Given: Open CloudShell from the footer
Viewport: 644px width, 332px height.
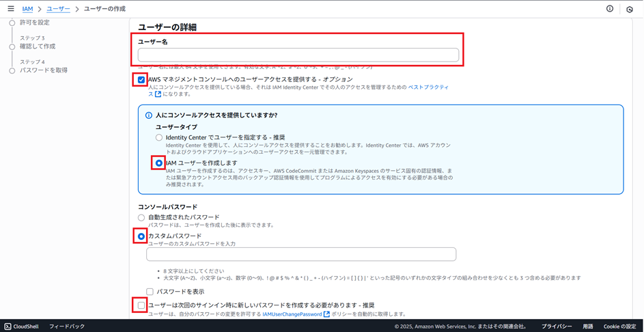Looking at the screenshot, I should (x=21, y=327).
